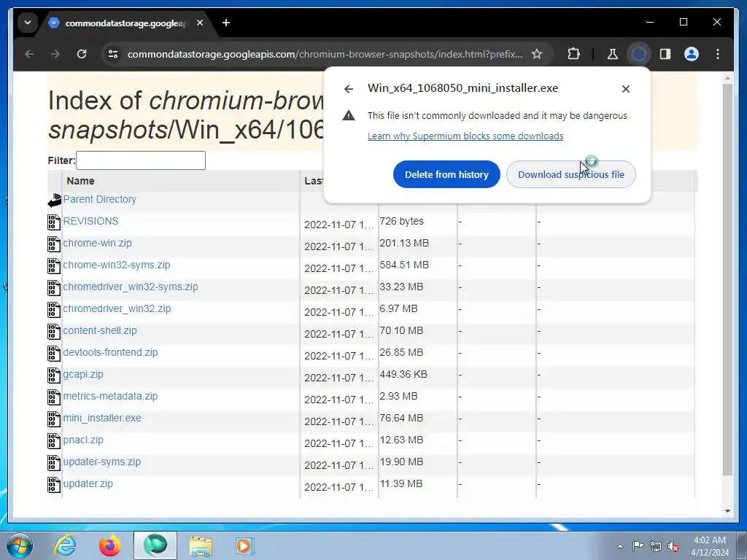Click the Parent Directory back-arrow icon
The image size is (747, 560).
click(x=54, y=201)
